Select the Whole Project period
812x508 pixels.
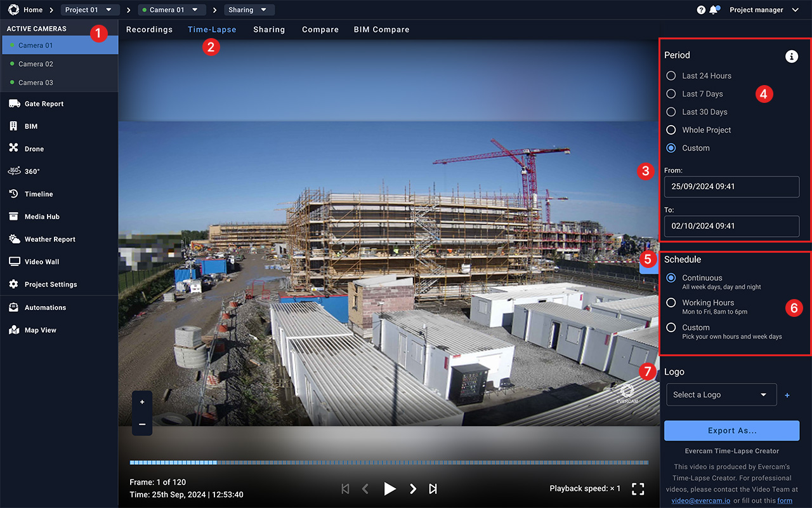671,130
